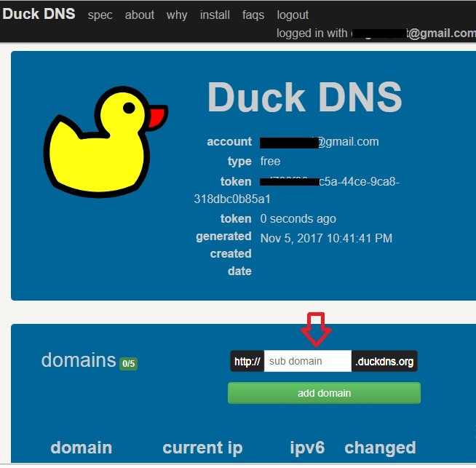
Task: Select the date Nov 5, 2017 10:41:41 PM
Action: tap(326, 238)
